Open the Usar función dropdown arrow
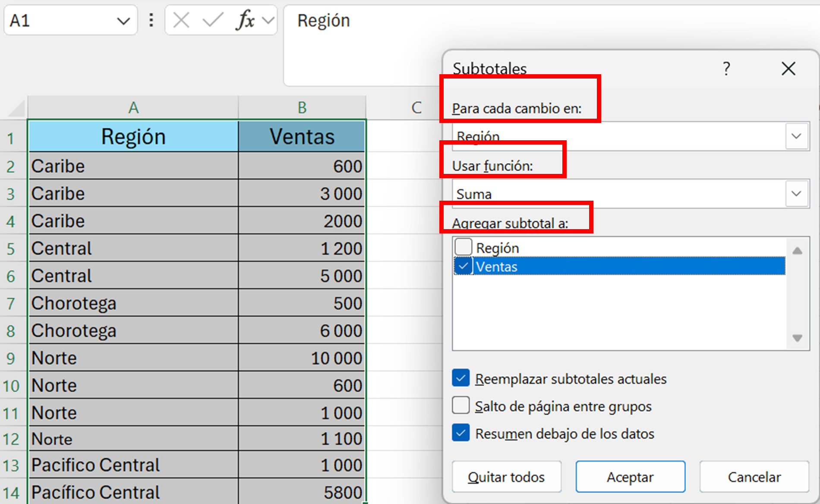 [796, 194]
